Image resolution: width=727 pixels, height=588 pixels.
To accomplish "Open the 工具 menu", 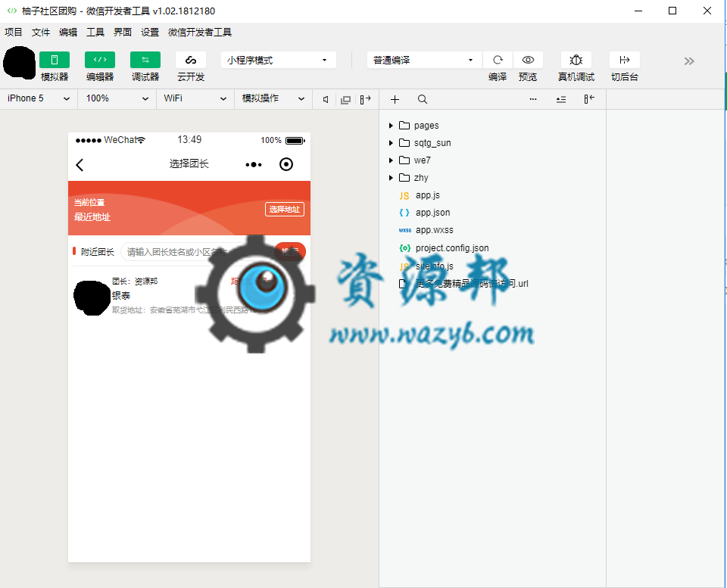I will (x=95, y=32).
